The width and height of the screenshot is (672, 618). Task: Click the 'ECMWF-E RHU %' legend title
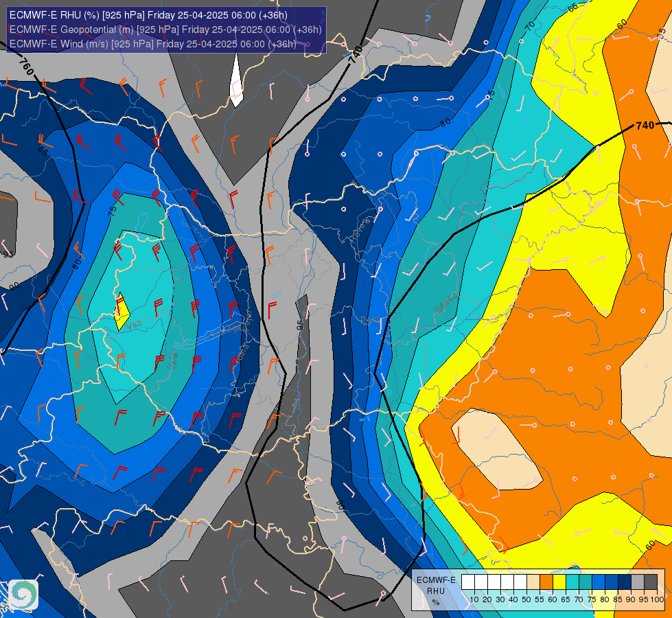click(436, 591)
